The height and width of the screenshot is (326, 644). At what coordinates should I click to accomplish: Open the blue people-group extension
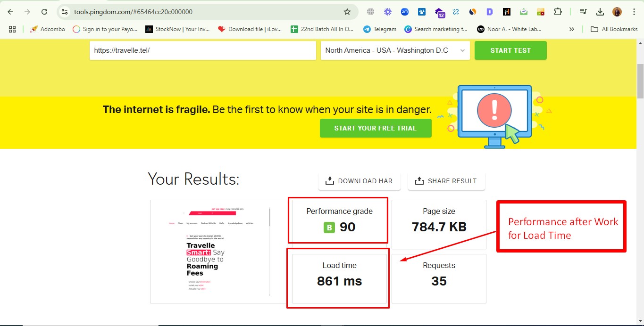[422, 12]
